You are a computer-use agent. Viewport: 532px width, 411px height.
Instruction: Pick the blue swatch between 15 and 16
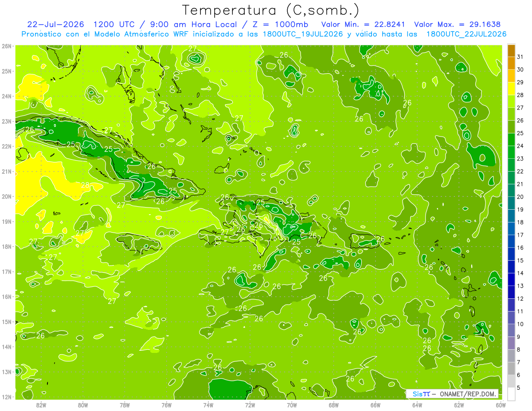click(511, 254)
